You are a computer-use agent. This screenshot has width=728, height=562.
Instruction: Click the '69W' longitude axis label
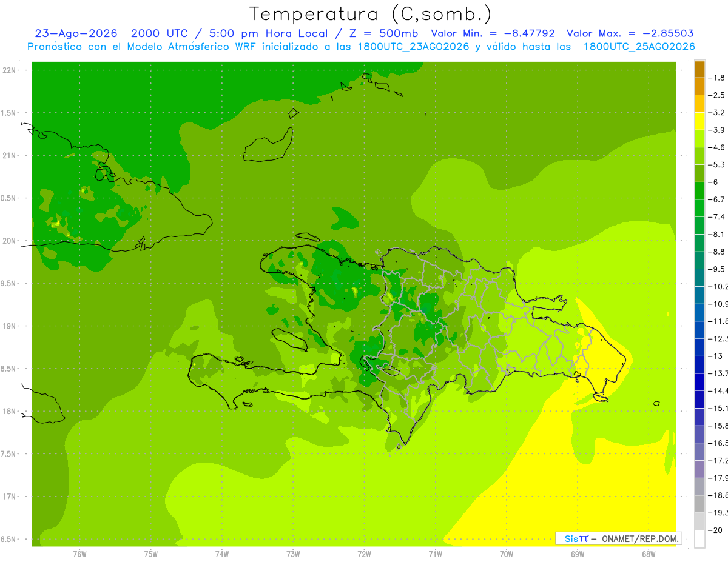pyautogui.click(x=578, y=554)
